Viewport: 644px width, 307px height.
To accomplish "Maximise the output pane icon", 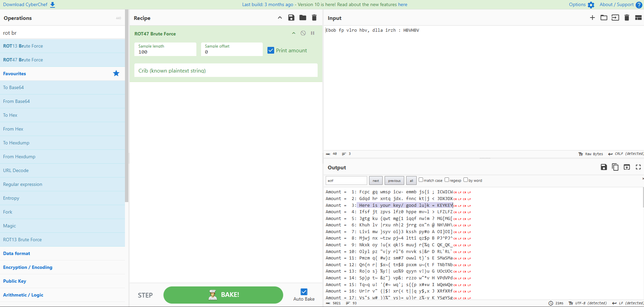I will click(638, 167).
